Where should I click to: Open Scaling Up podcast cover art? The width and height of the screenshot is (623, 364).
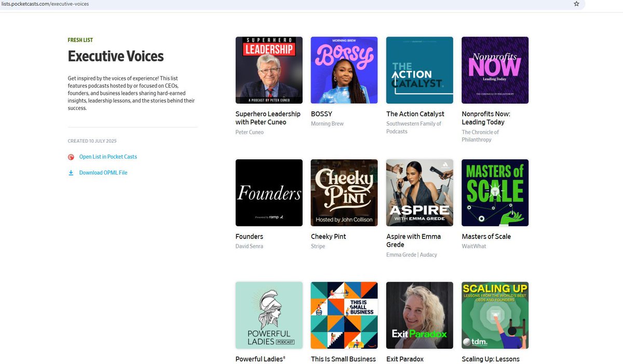[495, 315]
